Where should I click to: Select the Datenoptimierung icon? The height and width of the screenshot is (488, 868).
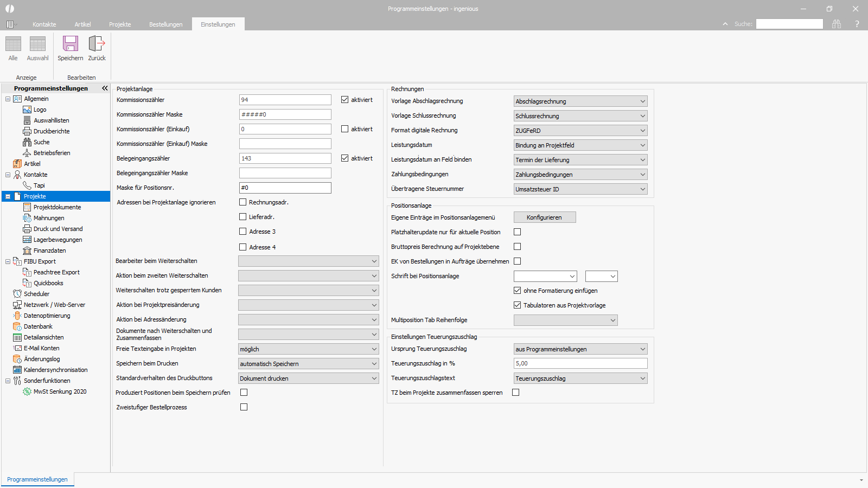(x=17, y=316)
